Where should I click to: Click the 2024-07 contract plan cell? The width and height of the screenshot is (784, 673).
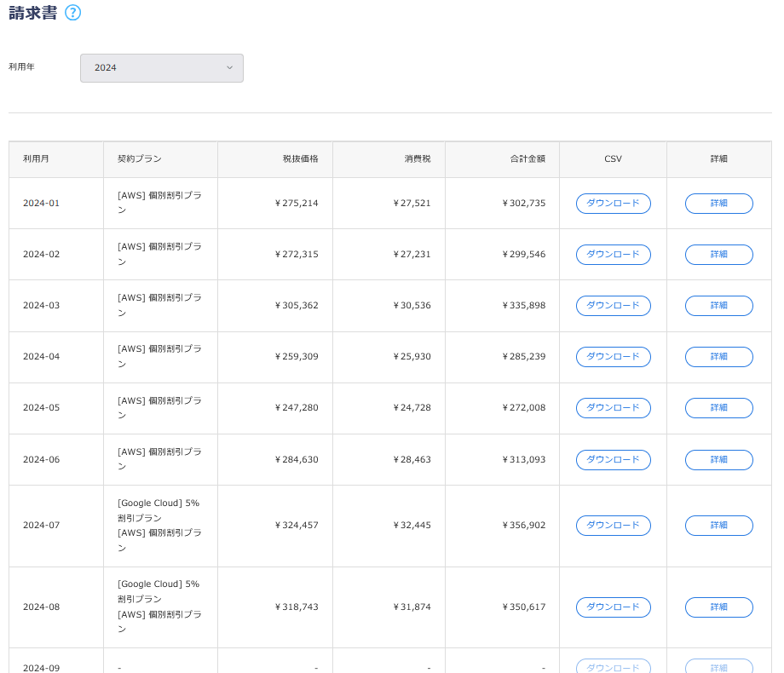coord(160,526)
